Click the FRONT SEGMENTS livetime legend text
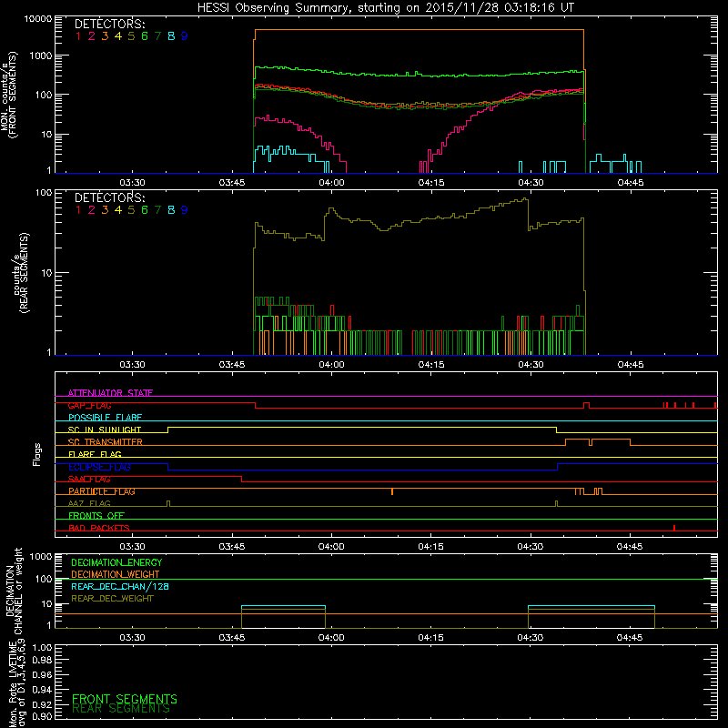 pyautogui.click(x=125, y=699)
